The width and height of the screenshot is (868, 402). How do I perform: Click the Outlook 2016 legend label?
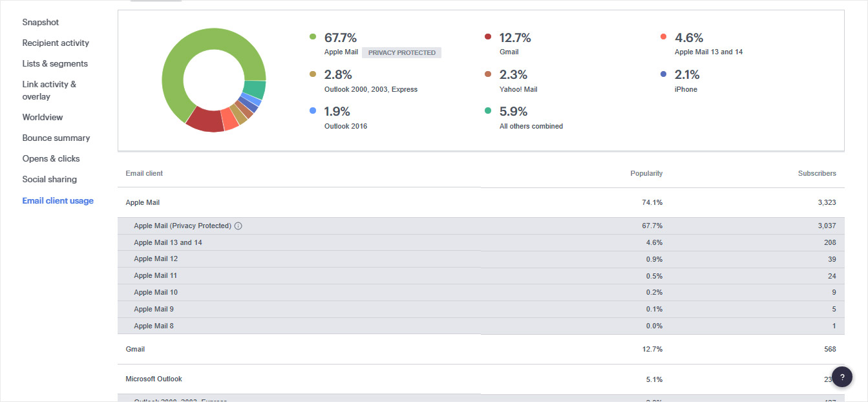346,126
